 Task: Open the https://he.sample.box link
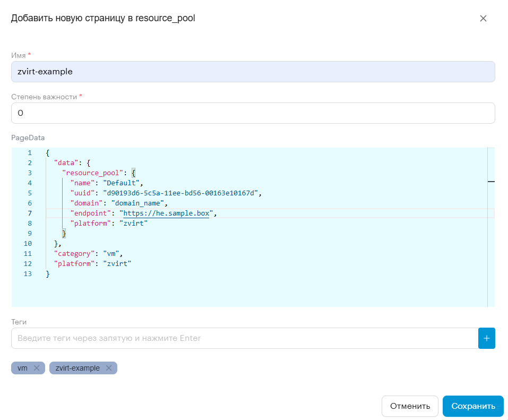(166, 213)
